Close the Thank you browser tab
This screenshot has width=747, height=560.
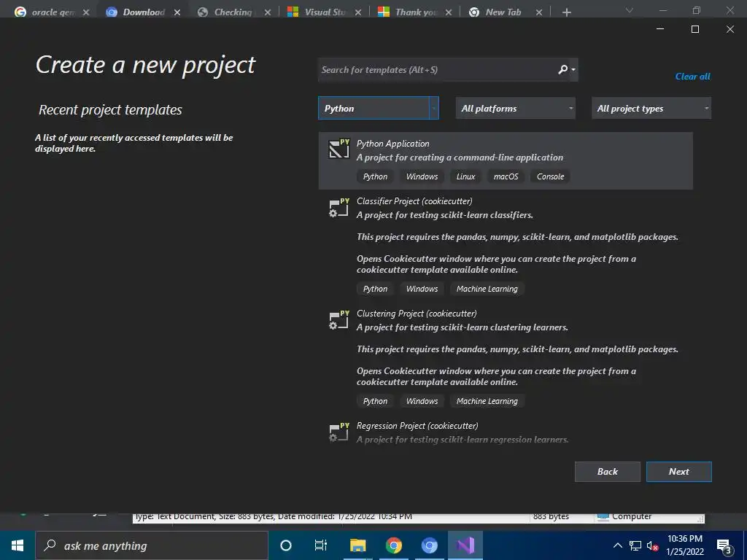[x=449, y=12]
